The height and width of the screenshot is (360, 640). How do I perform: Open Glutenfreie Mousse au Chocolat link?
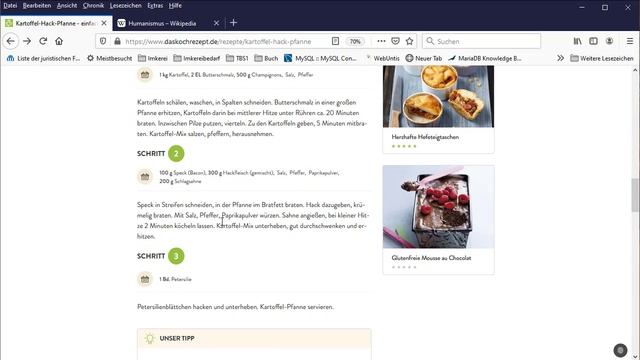tap(431, 258)
